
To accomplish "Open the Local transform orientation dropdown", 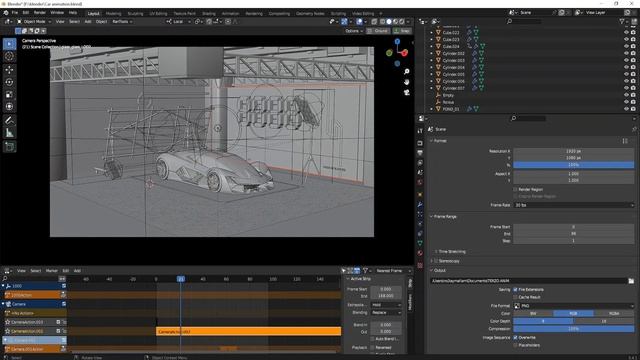I will click(178, 22).
